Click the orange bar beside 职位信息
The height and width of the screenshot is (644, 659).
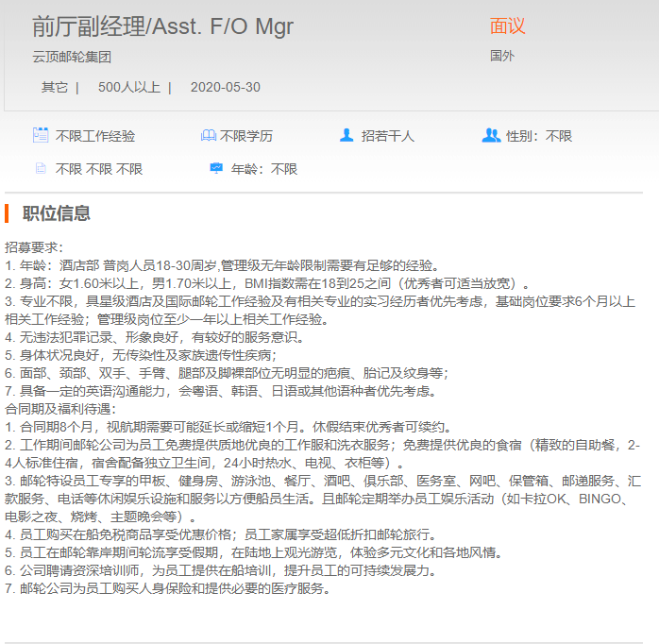pos(7,213)
